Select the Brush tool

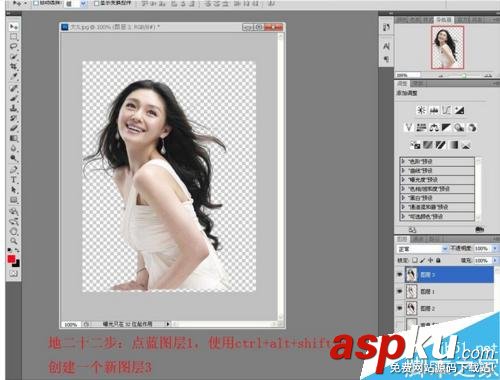[x=14, y=98]
